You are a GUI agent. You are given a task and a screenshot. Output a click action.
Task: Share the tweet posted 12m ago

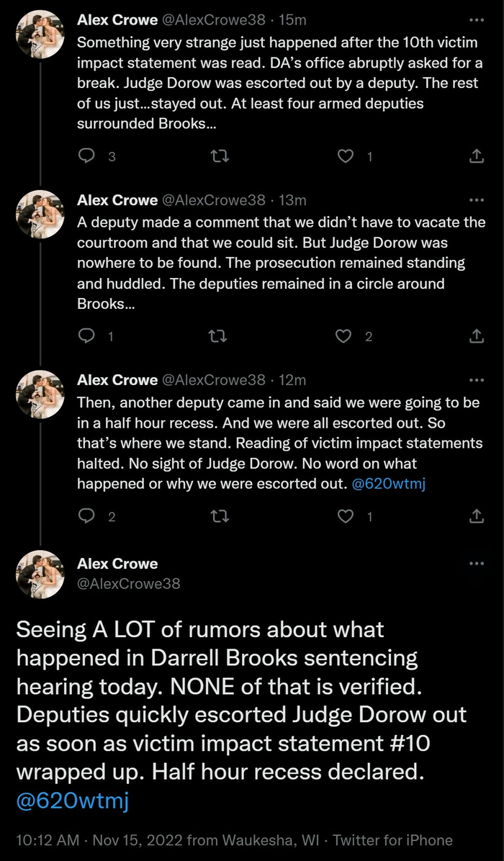click(476, 515)
